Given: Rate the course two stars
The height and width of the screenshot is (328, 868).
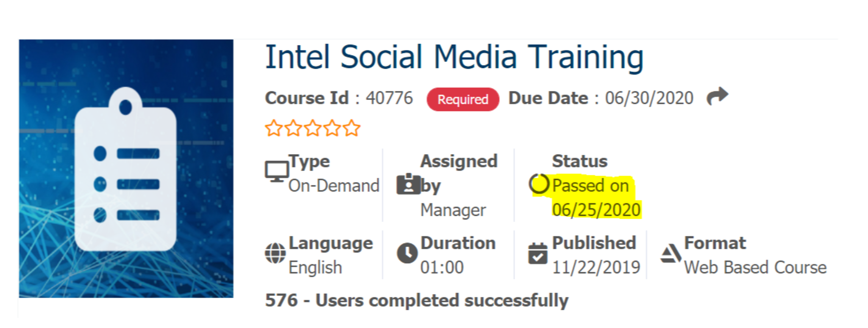Looking at the screenshot, I should pos(293,128).
